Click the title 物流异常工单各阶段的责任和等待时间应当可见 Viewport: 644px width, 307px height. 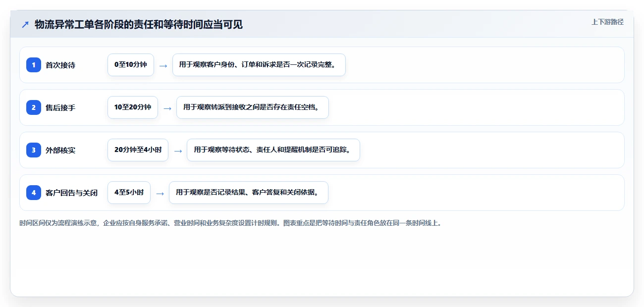click(139, 24)
